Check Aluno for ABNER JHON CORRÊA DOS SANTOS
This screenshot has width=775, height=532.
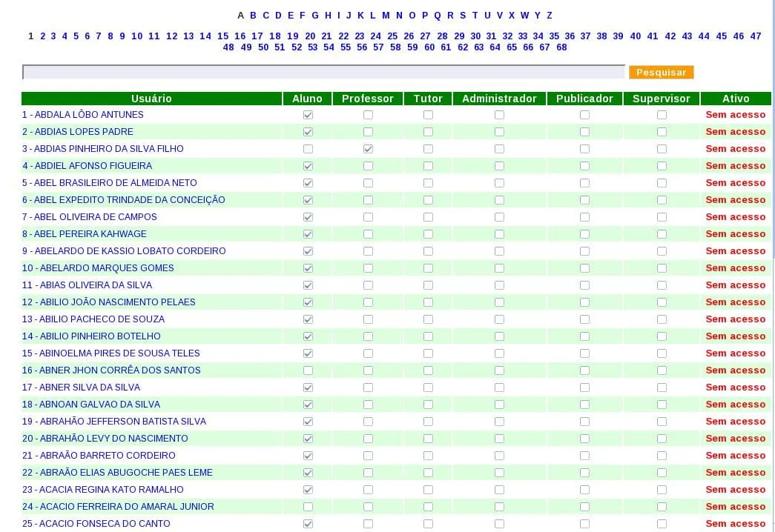coord(308,370)
